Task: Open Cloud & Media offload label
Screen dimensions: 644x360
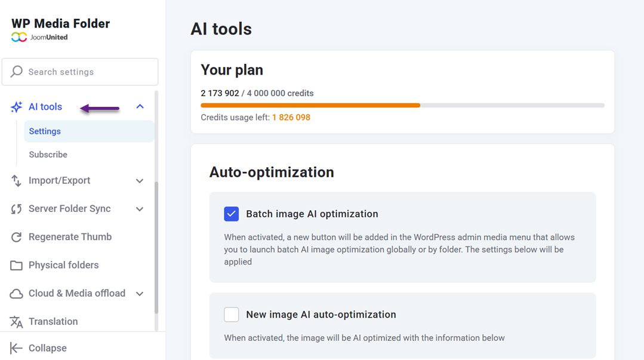Action: point(77,293)
